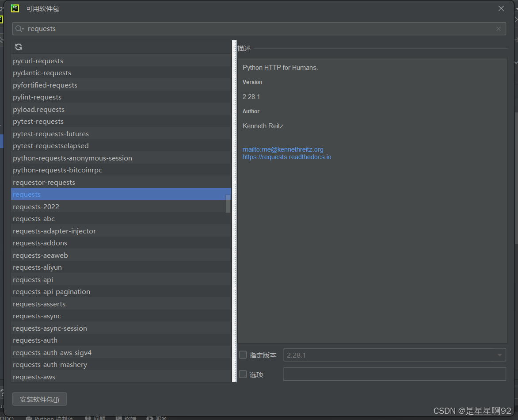Screen dimensions: 518x420
Task: Click the requests search input field
Action: coord(259,29)
